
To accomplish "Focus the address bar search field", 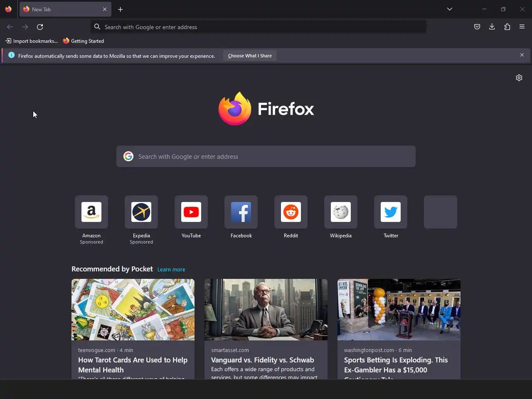I will click(259, 27).
